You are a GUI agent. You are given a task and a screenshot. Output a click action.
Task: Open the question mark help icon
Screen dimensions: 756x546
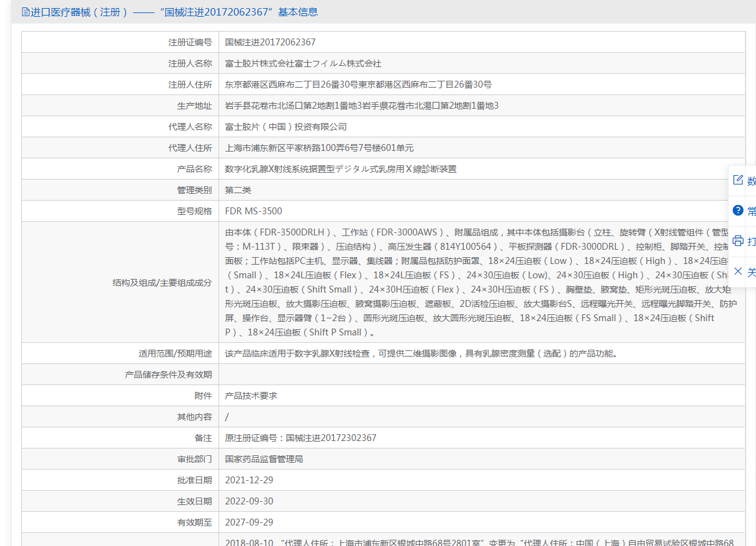click(738, 210)
